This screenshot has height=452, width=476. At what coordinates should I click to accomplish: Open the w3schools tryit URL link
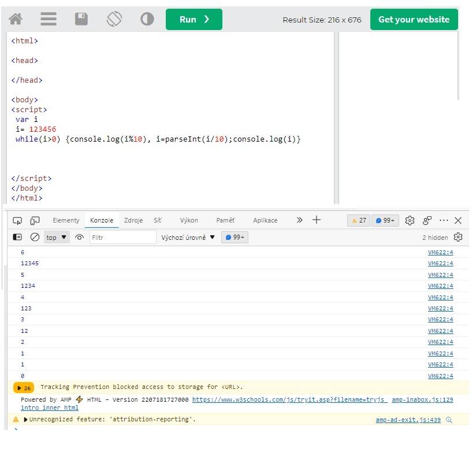[x=290, y=400]
